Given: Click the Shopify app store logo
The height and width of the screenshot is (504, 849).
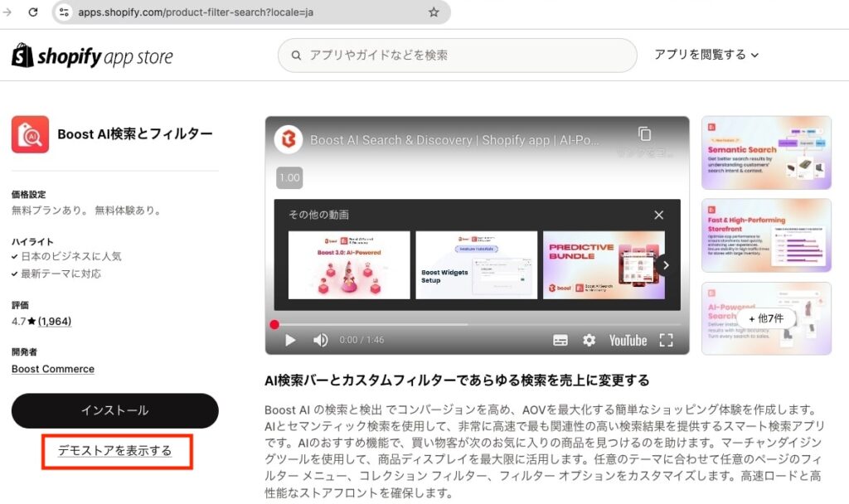Looking at the screenshot, I should coord(92,56).
